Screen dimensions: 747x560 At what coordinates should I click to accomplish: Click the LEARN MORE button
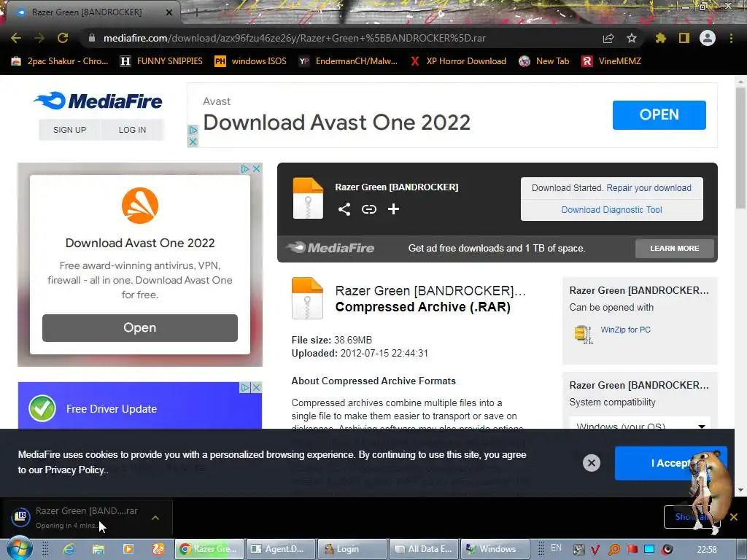point(675,248)
